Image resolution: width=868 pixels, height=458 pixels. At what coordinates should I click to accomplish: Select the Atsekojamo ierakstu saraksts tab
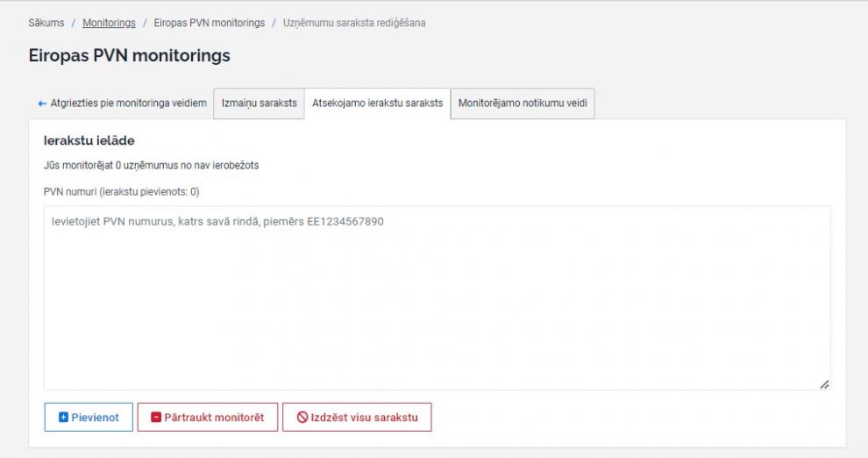[377, 104]
